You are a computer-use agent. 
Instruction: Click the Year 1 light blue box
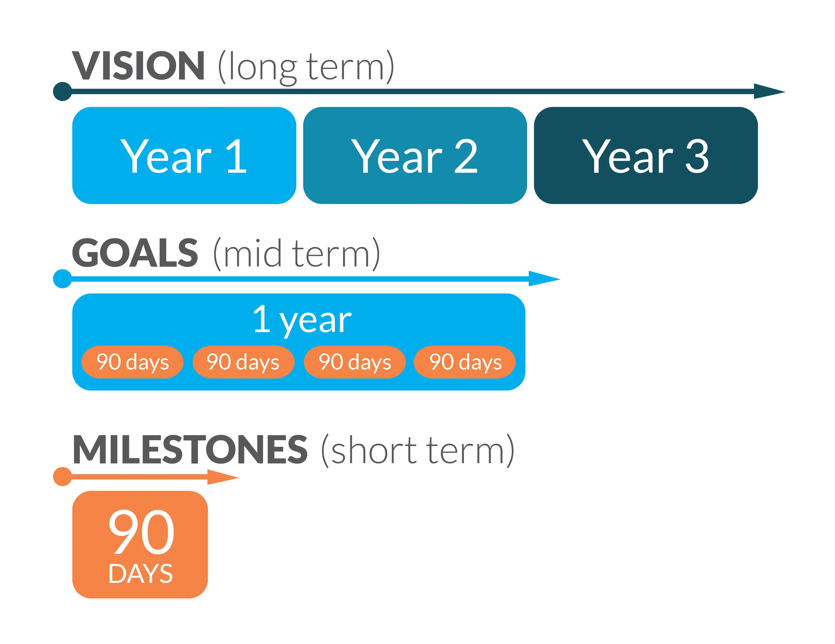[184, 155]
